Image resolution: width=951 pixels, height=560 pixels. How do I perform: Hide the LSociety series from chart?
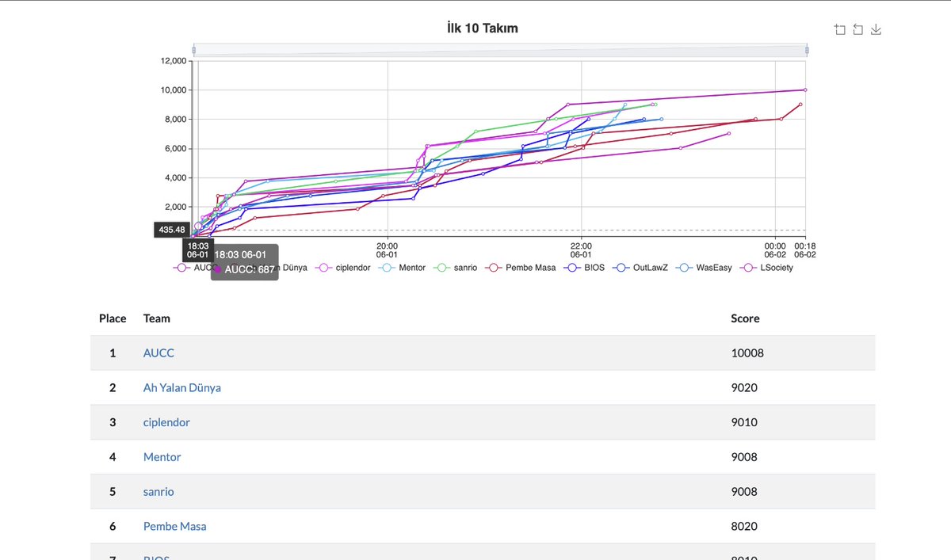click(x=766, y=268)
